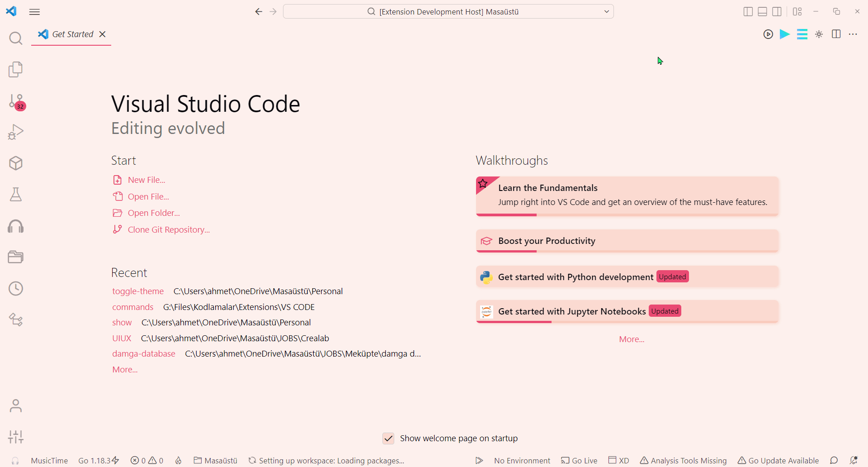
Task: Open Get started with Python development walkthrough
Action: pyautogui.click(x=627, y=277)
